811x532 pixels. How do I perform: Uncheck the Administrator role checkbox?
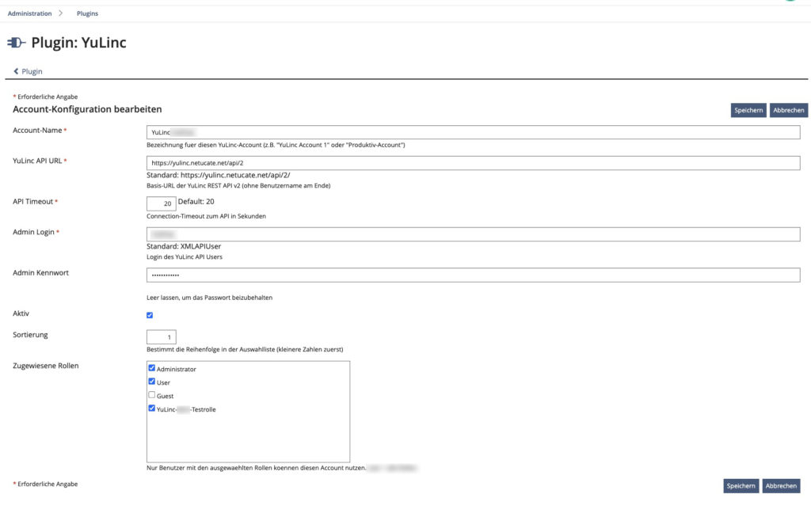152,368
